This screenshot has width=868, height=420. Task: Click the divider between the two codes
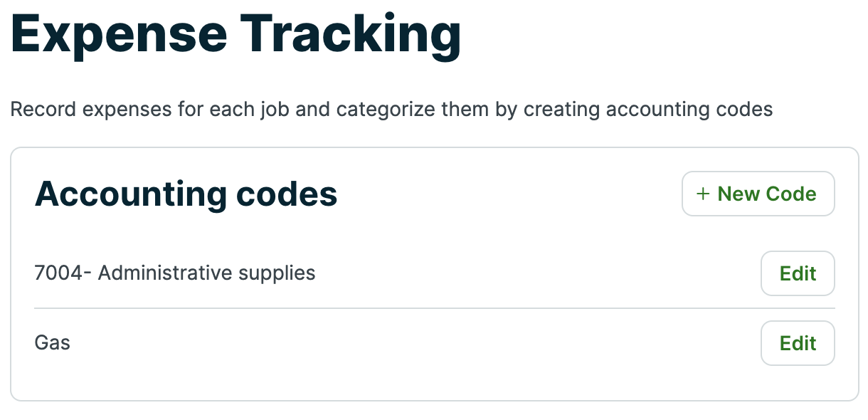[434, 308]
